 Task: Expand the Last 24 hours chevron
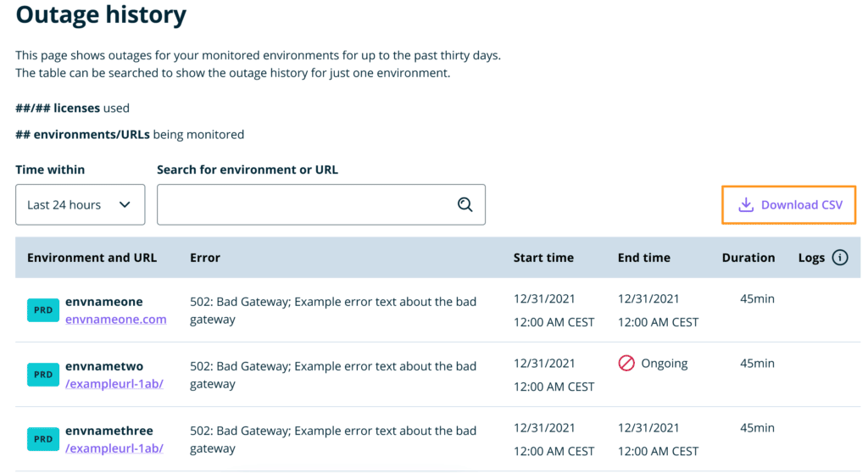point(125,205)
